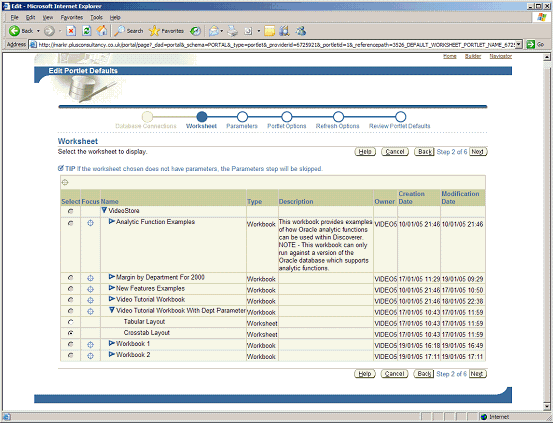The image size is (553, 423).
Task: Click the top Back button
Action: [x=424, y=152]
